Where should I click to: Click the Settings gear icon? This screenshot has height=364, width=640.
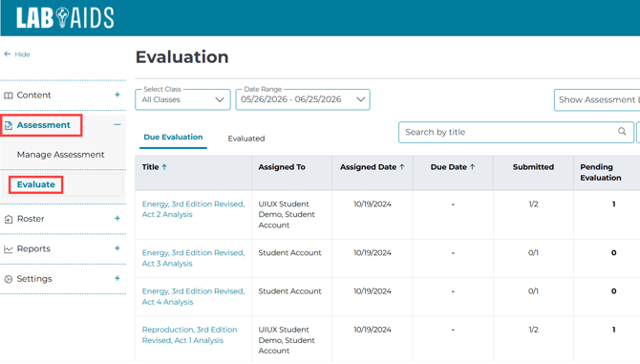[x=9, y=279]
